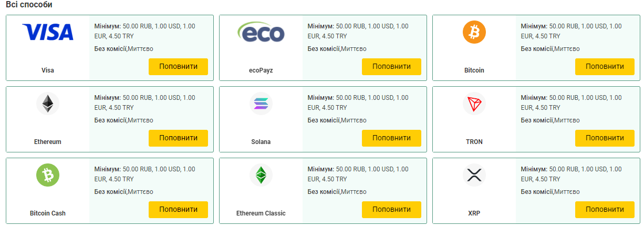Click the Solana logo icon
644x226 pixels.
(261, 104)
